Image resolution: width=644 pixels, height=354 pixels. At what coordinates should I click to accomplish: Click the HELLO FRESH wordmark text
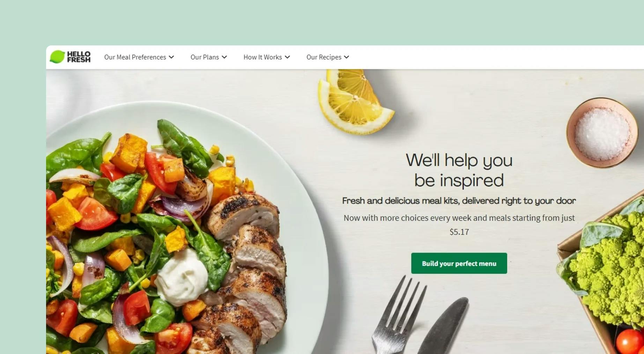79,57
